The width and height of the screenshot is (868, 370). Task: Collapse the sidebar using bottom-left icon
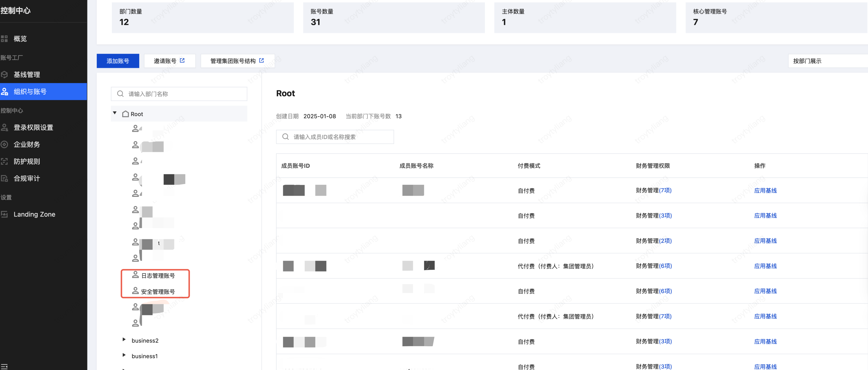4,366
